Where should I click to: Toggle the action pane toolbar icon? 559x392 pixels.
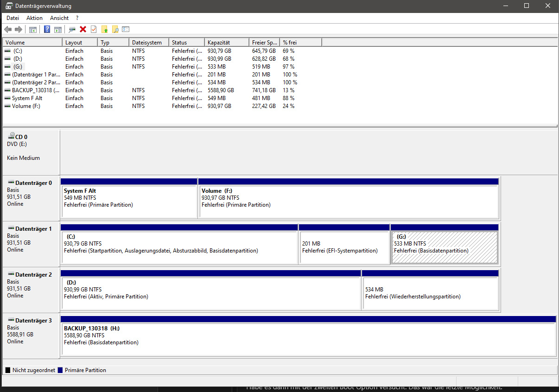coord(58,30)
